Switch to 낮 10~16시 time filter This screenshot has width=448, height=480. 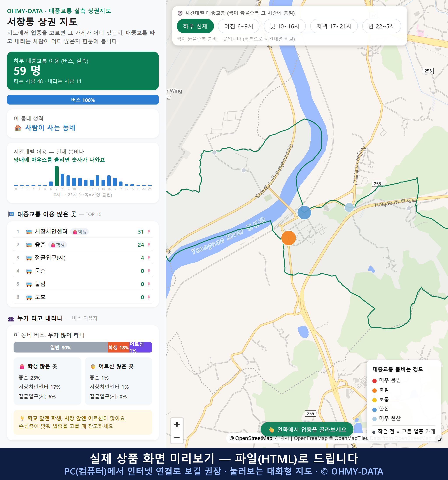click(x=285, y=26)
